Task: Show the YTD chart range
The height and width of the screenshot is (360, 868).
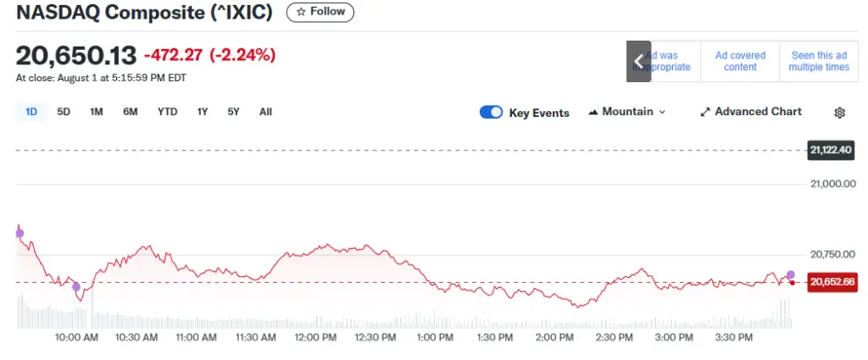Action: pyautogui.click(x=167, y=111)
